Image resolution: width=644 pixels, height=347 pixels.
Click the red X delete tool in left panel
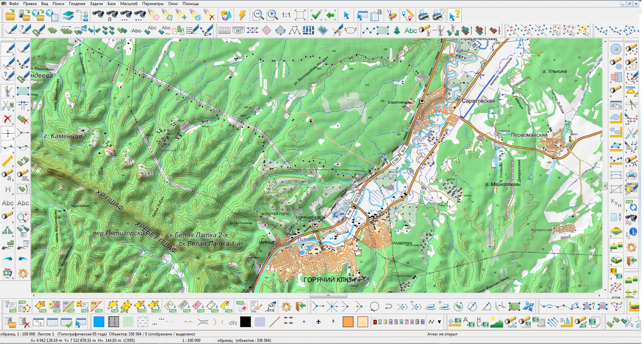8,120
